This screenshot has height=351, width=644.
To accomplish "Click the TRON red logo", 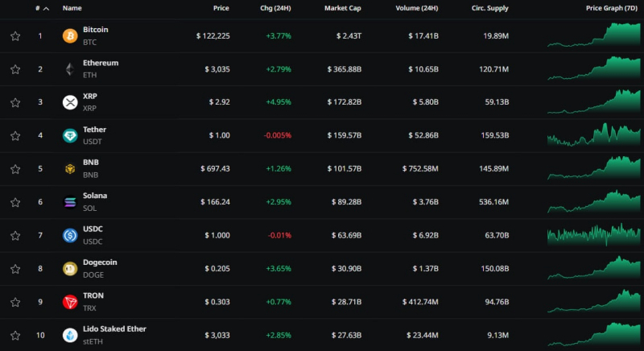I will point(70,302).
